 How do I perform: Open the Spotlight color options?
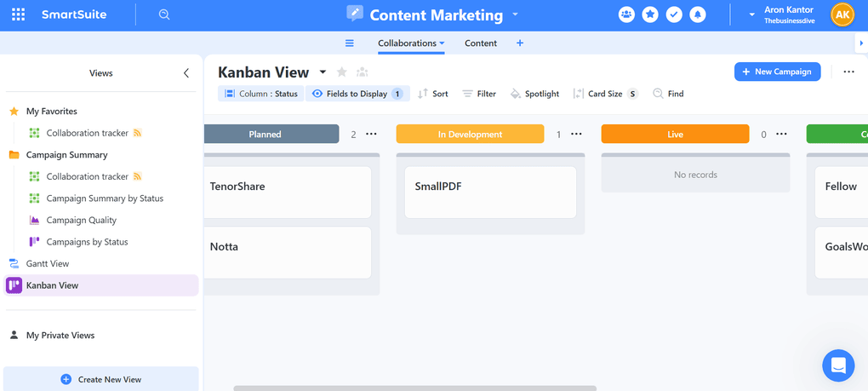click(x=534, y=94)
